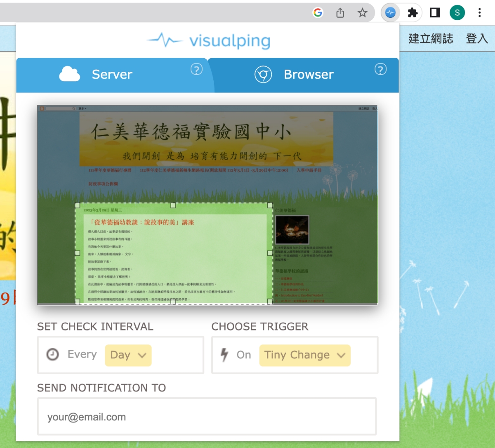Click the clock icon beside Every
Viewport: 495px width, 448px height.
point(52,354)
